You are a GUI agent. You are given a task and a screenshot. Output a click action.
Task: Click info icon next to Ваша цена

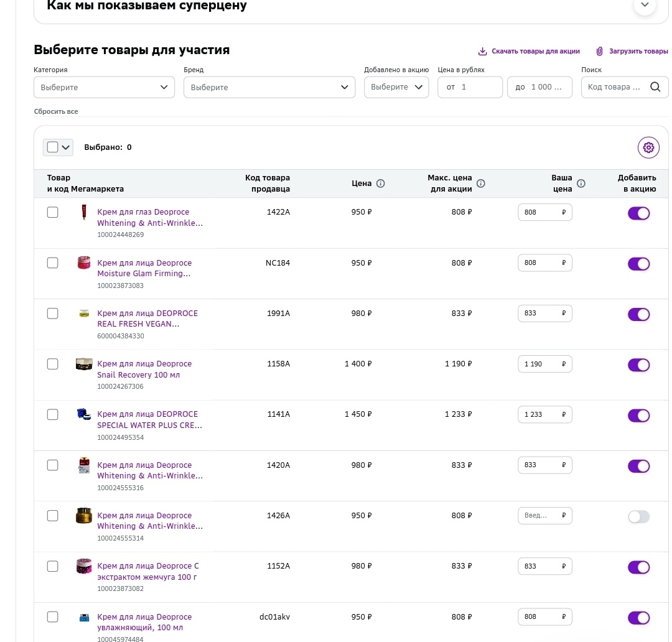coord(581,184)
